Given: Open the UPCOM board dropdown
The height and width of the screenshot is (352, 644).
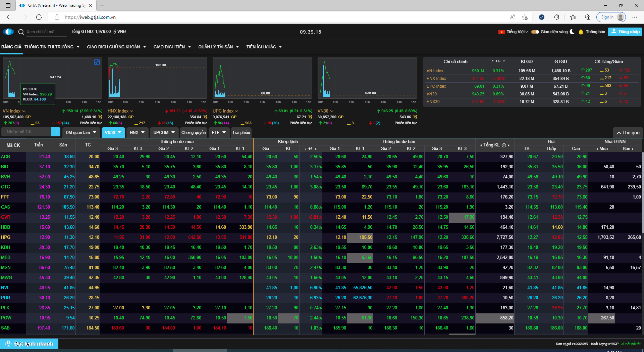Looking at the screenshot, I should click(x=164, y=132).
